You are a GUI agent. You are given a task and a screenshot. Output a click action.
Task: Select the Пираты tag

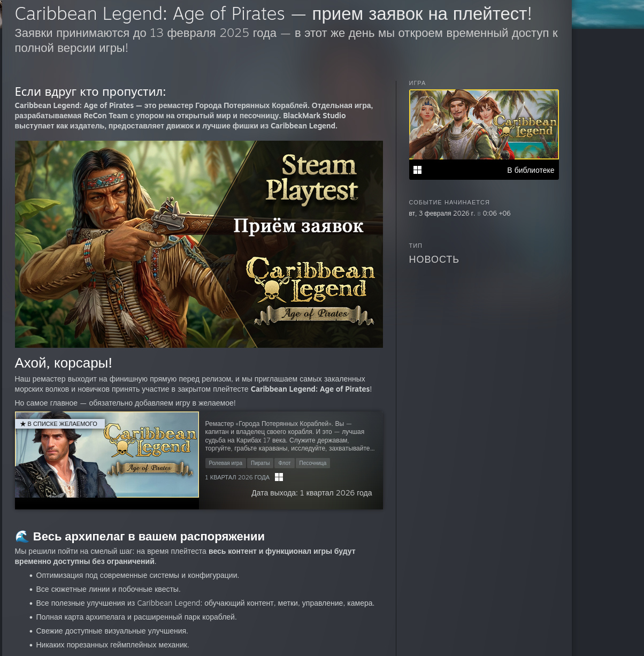260,463
